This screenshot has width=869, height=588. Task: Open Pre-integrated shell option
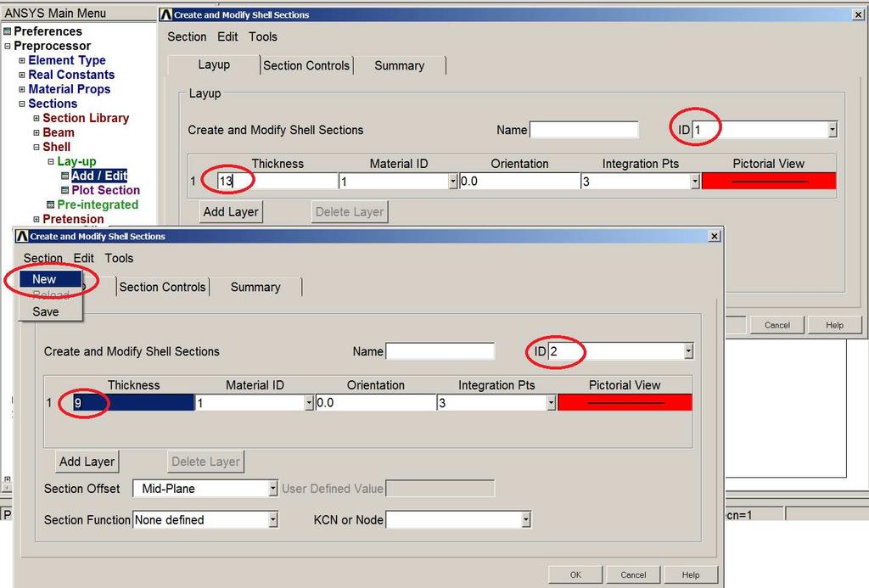point(98,204)
